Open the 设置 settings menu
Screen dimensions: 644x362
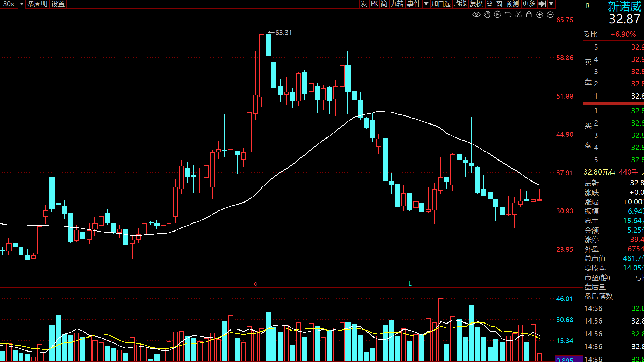58,4
